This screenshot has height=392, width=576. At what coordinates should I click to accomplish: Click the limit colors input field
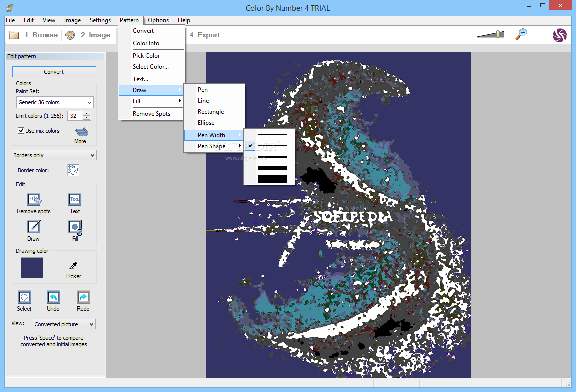tap(75, 116)
